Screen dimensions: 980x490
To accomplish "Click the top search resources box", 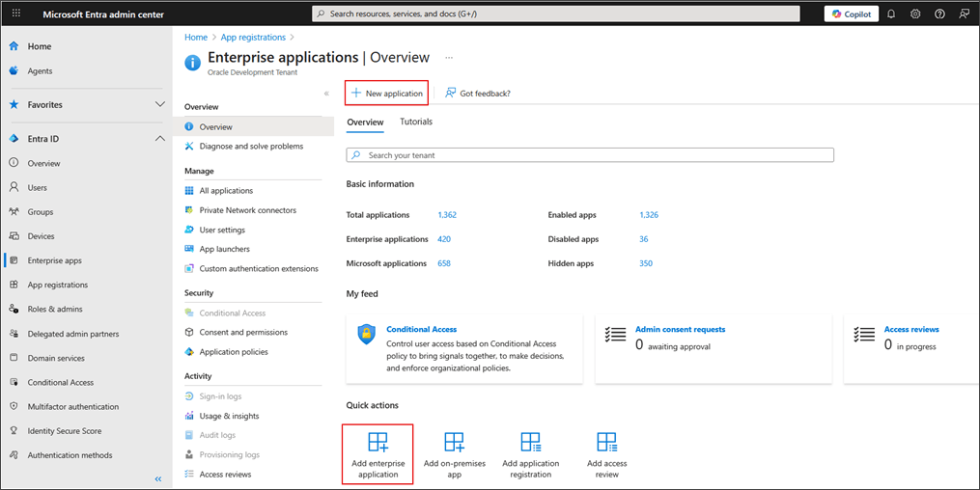I will [x=555, y=14].
